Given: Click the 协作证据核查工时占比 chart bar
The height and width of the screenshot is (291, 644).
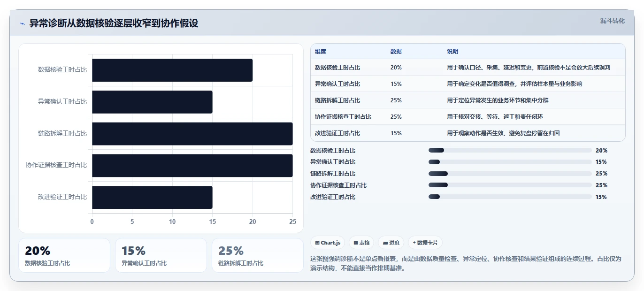Looking at the screenshot, I should (x=192, y=166).
